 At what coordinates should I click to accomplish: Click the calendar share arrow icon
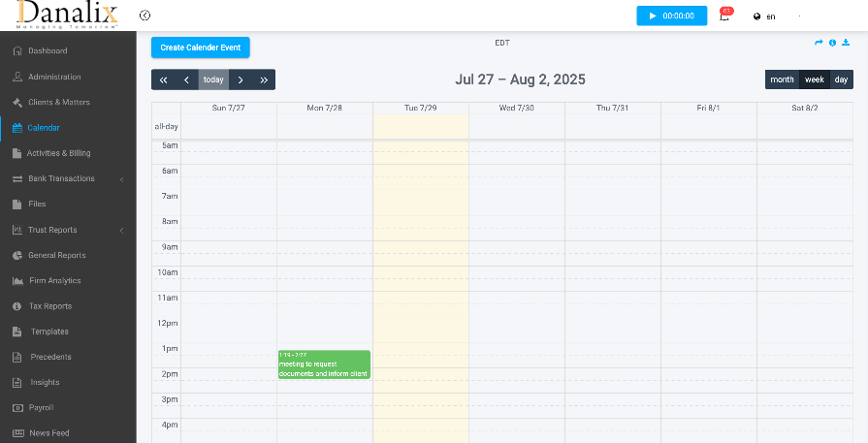click(819, 43)
